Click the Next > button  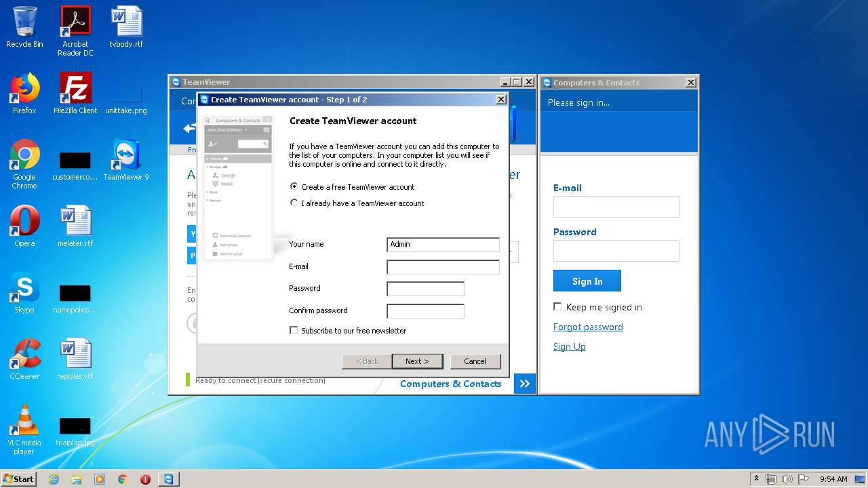[x=418, y=361]
